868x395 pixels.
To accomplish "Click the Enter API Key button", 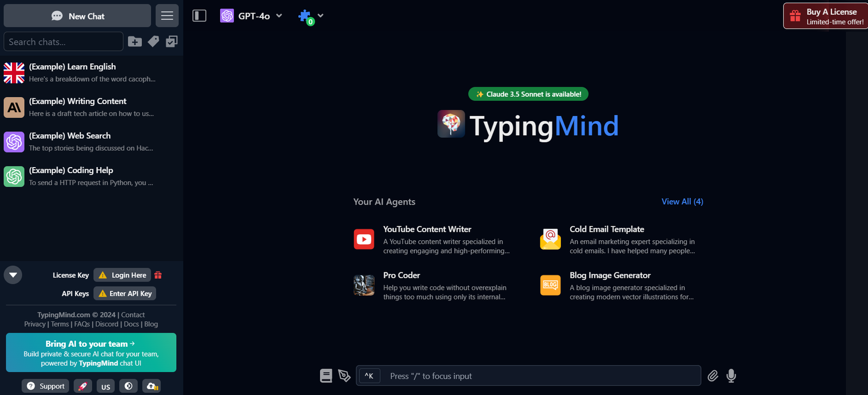I will tap(125, 294).
